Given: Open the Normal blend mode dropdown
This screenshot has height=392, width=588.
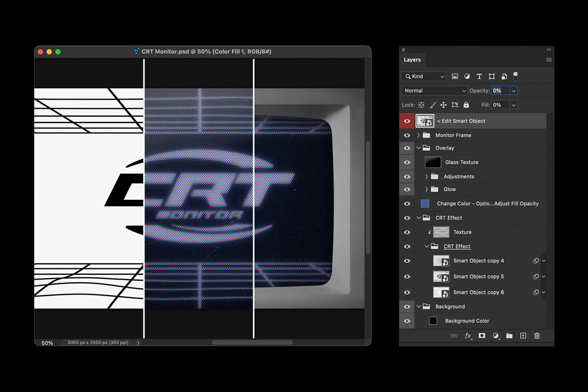Looking at the screenshot, I should point(434,90).
